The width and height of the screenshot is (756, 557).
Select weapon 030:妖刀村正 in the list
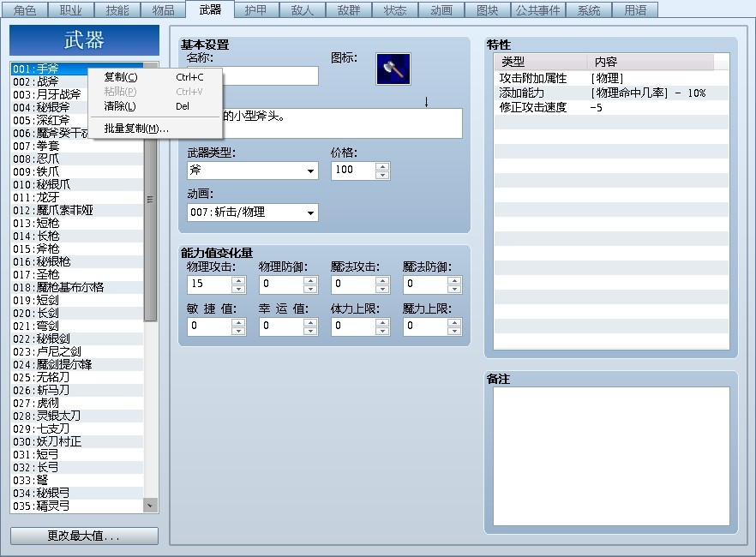tap(47, 442)
